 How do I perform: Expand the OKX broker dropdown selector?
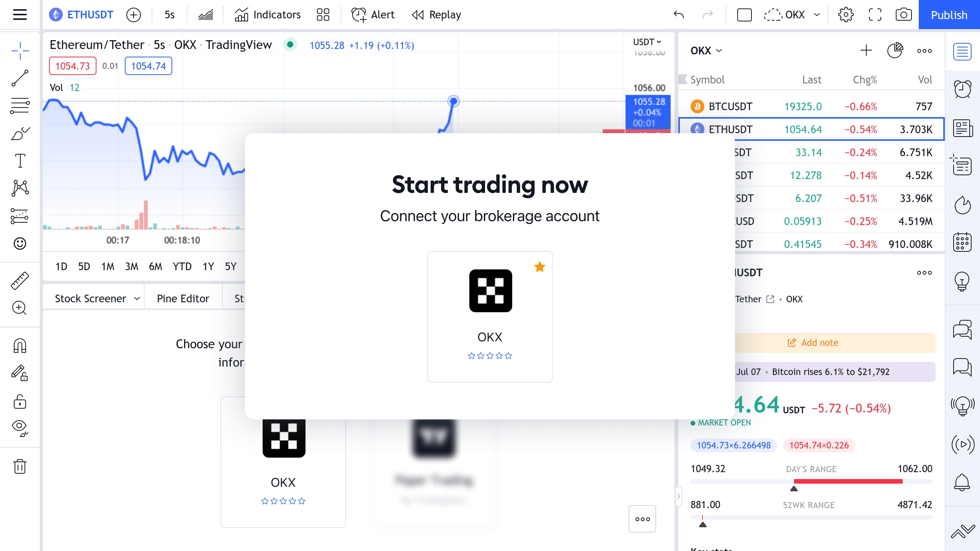[x=707, y=51]
